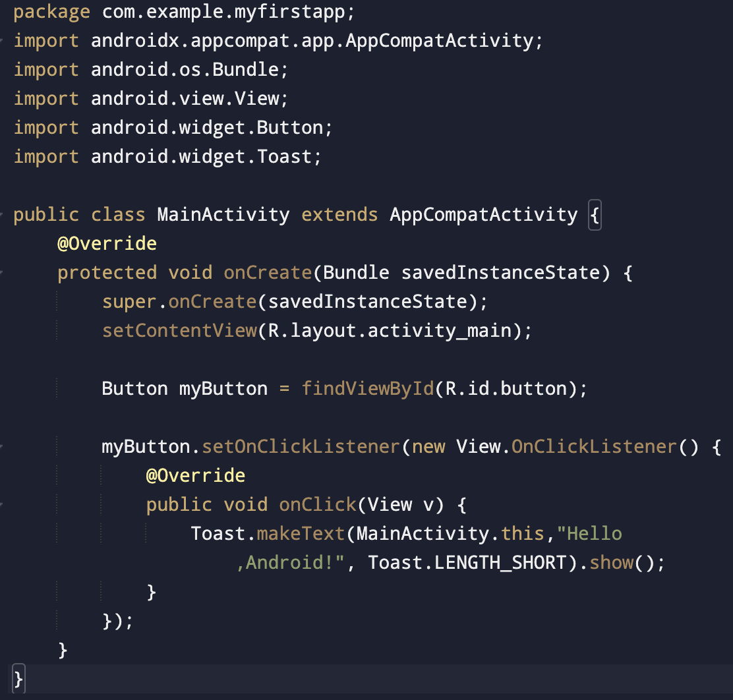
Task: Click the ",Android!" string continuation
Action: click(x=290, y=562)
